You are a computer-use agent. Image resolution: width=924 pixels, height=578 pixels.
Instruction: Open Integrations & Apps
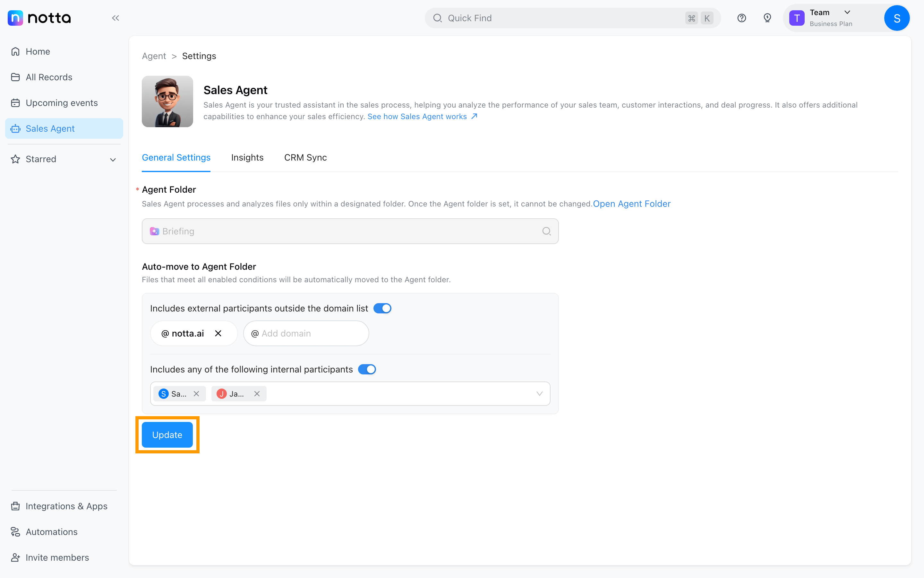coord(64,506)
